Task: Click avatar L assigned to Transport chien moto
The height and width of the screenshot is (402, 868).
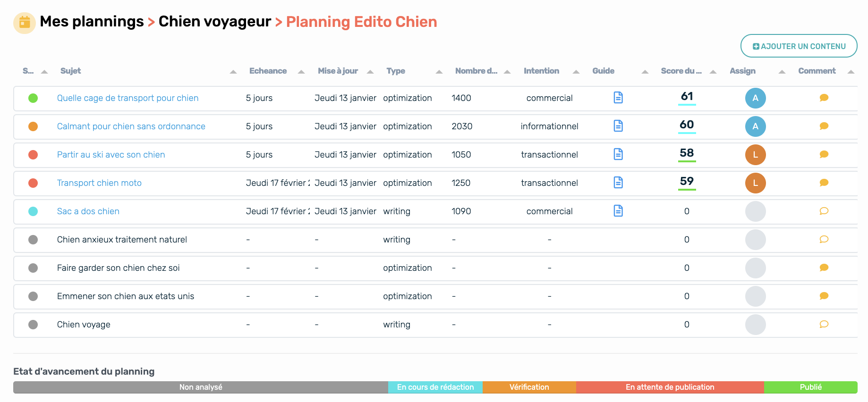Action: [756, 183]
